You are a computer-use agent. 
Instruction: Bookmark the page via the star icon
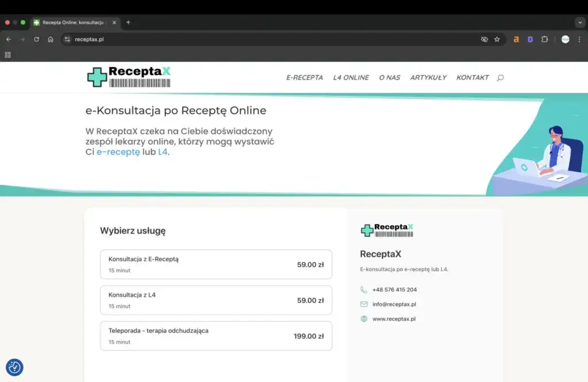pos(497,39)
